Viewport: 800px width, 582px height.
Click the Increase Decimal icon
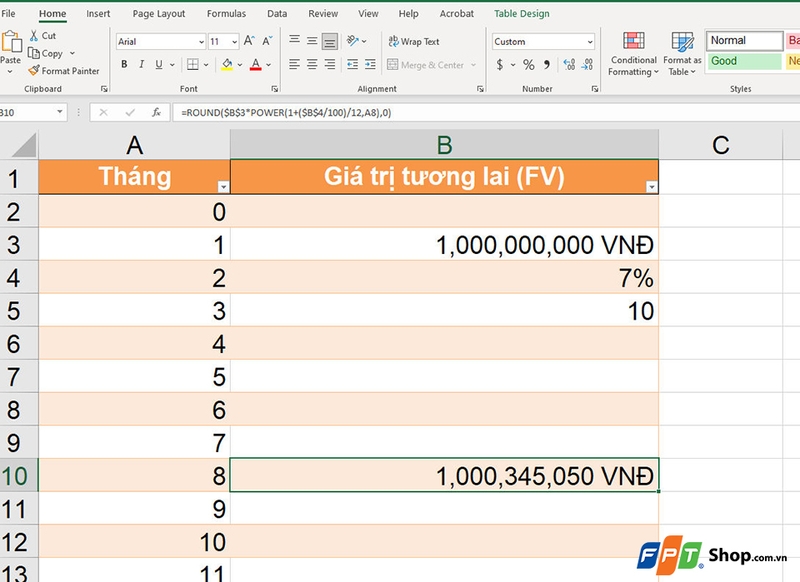[567, 63]
